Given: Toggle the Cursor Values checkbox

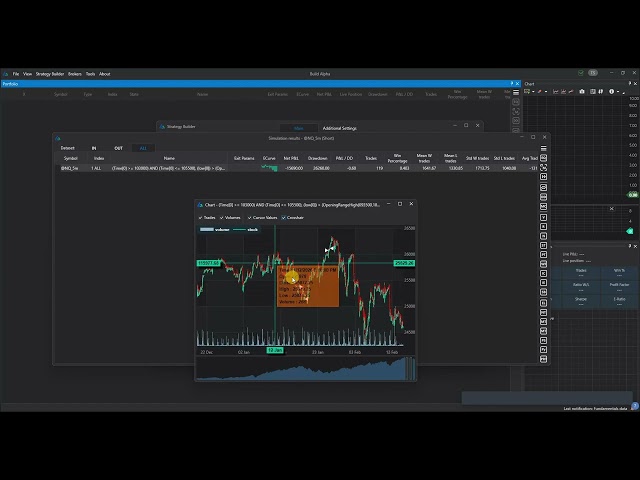Looking at the screenshot, I should pos(262,218).
